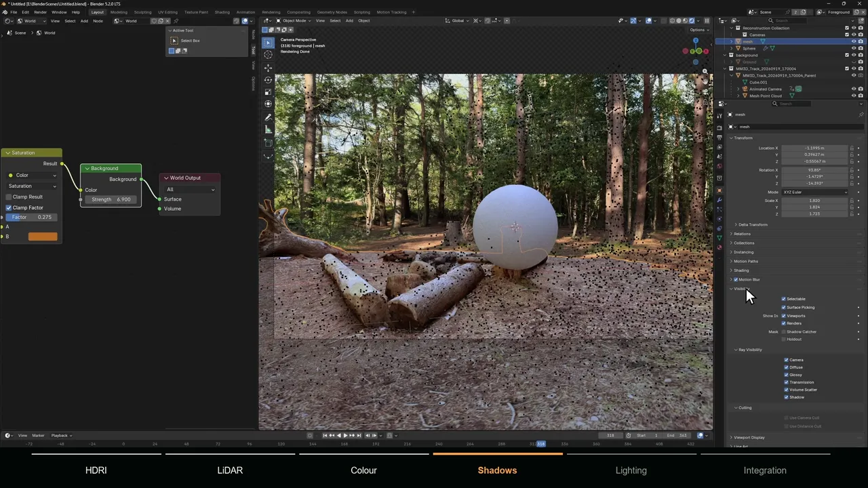
Task: Play the timeline animation
Action: 345,435
